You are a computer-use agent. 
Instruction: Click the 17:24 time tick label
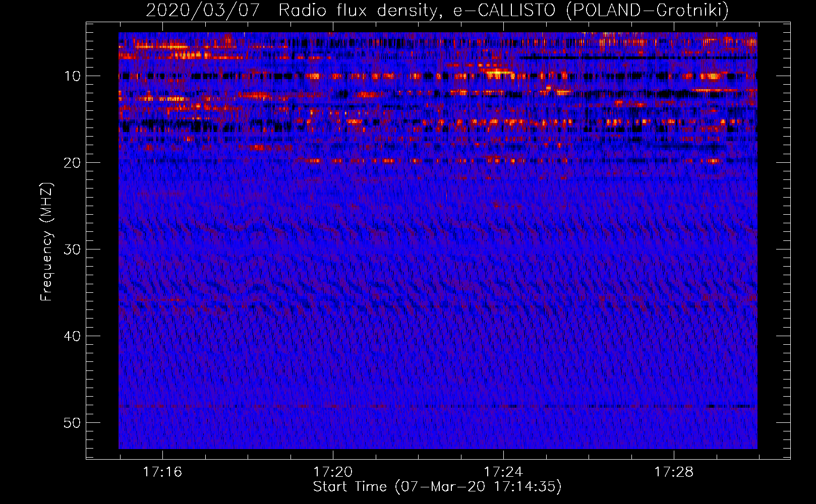pyautogui.click(x=503, y=472)
